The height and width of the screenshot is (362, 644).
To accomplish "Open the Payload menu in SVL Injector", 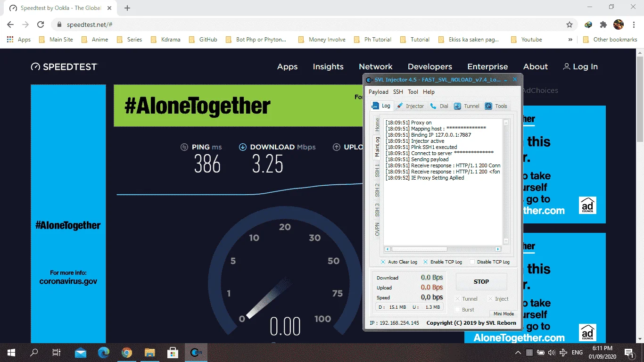I will point(379,92).
